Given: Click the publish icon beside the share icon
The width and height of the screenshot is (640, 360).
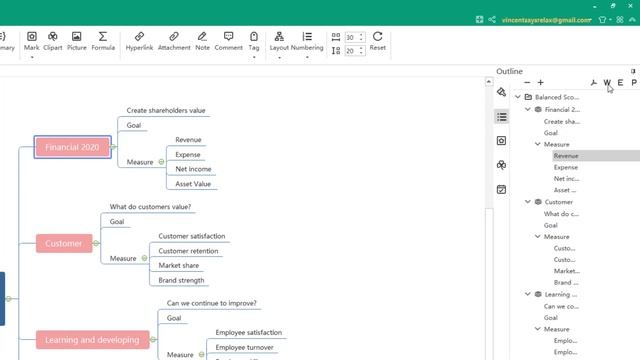Looking at the screenshot, I should [x=479, y=20].
